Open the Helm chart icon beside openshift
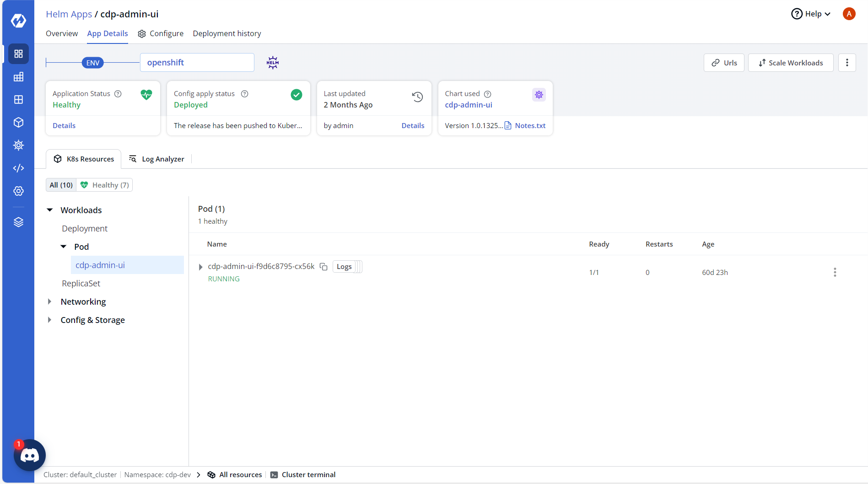Viewport: 868px width, 484px height. click(273, 63)
